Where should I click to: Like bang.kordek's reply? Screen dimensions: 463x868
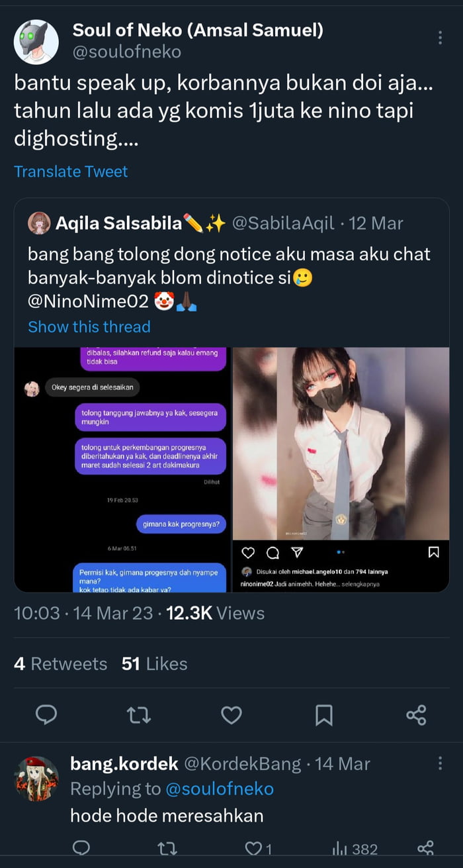tap(254, 849)
